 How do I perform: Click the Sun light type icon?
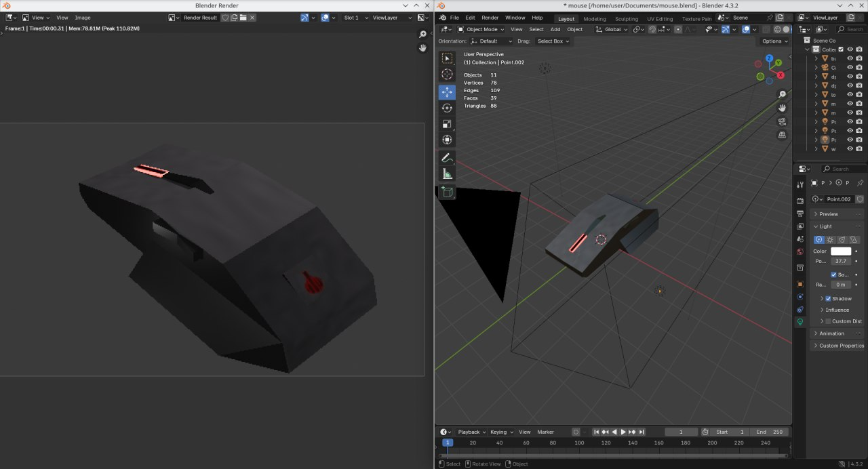point(830,239)
